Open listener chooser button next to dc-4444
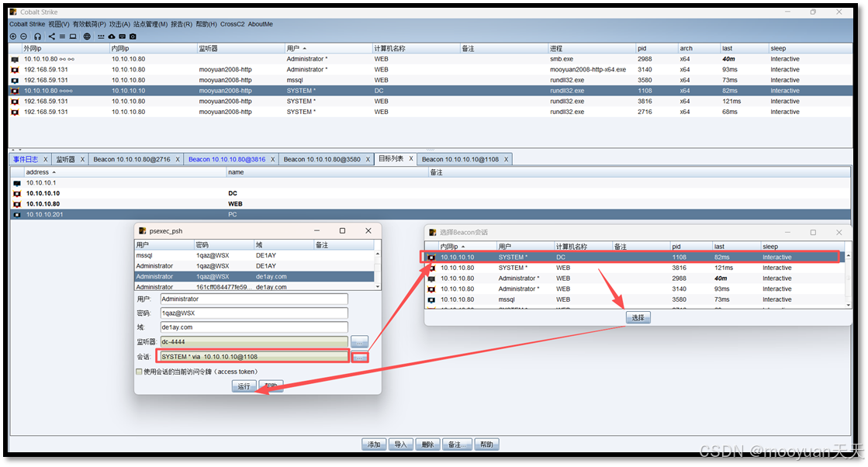868x467 pixels. point(359,342)
